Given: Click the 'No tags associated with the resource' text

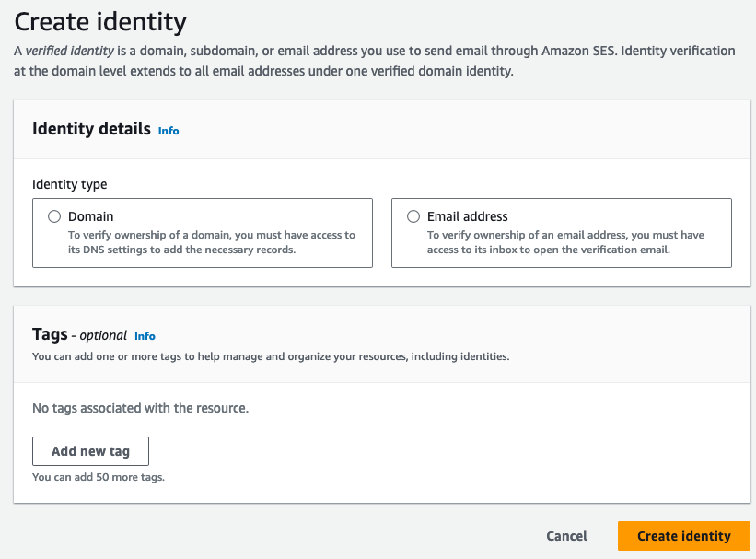Looking at the screenshot, I should click(140, 407).
